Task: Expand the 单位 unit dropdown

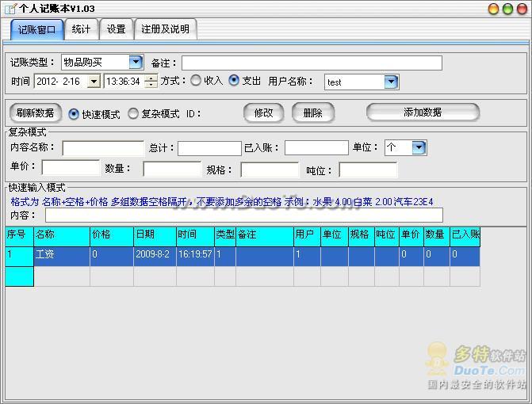Action: click(x=419, y=147)
